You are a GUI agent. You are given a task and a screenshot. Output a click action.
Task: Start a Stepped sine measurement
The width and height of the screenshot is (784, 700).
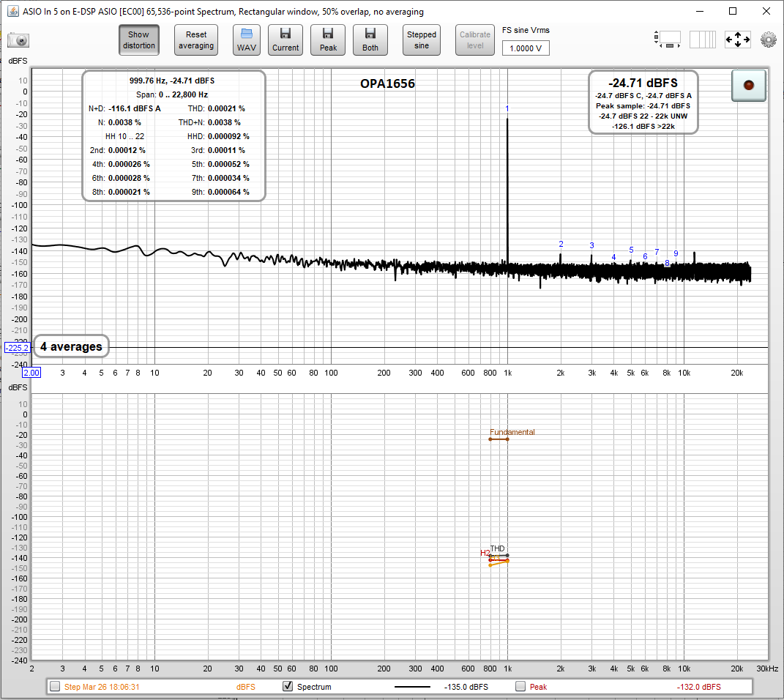(422, 40)
